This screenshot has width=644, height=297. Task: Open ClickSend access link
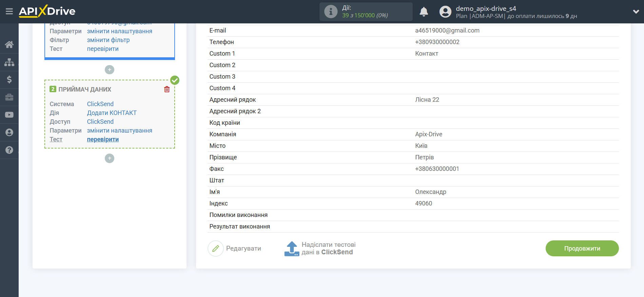click(100, 122)
